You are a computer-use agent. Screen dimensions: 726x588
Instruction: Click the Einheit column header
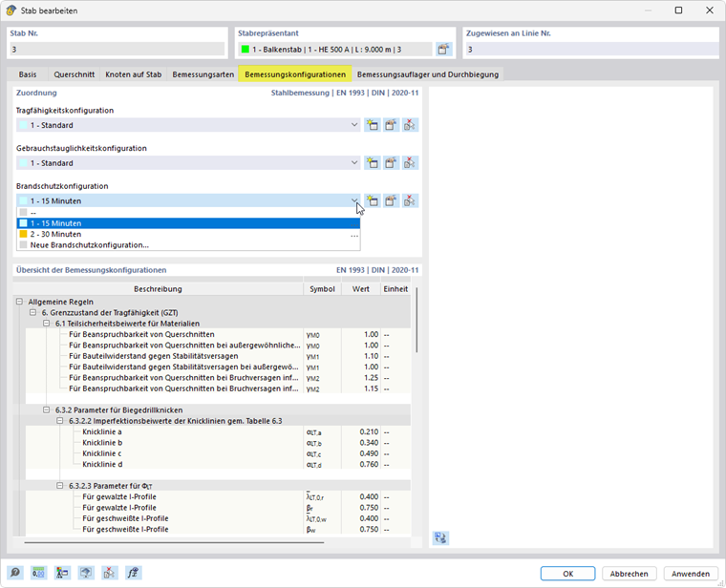[x=395, y=288]
